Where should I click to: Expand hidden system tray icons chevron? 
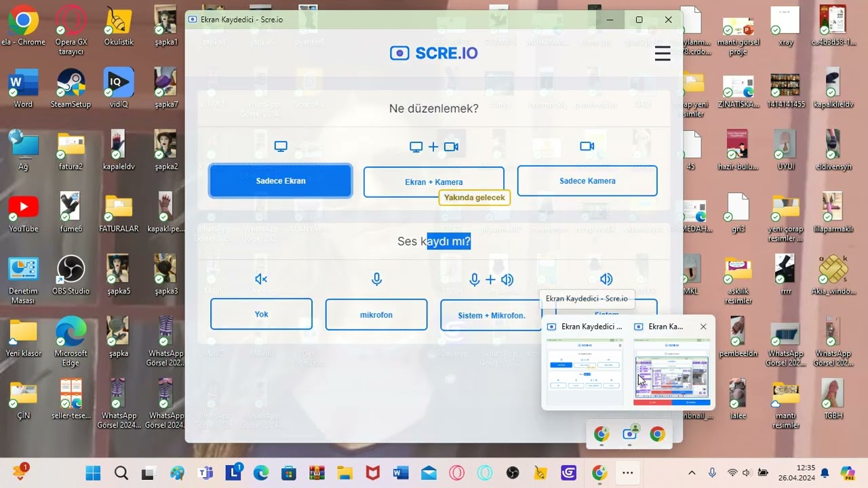coord(692,473)
